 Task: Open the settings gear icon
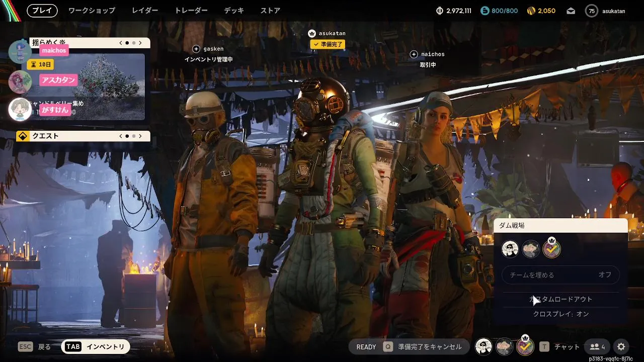[621, 346]
